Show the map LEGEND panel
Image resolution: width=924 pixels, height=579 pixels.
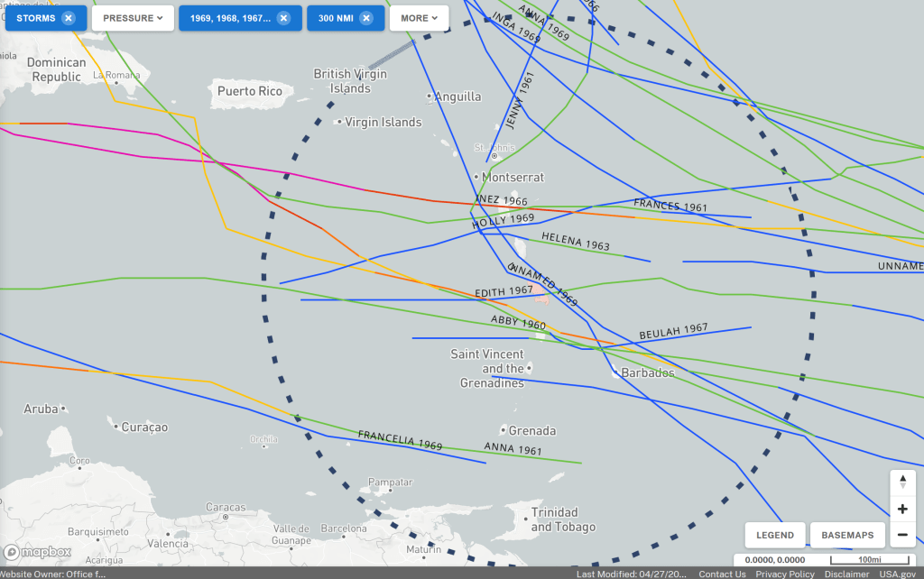pos(774,535)
